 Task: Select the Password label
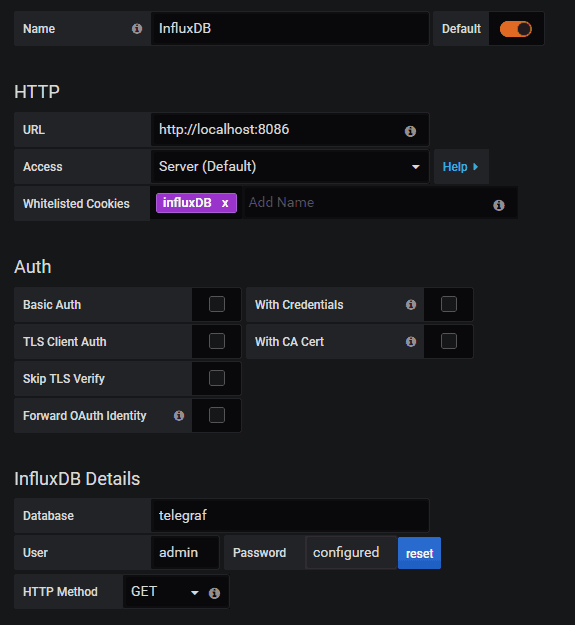(259, 553)
